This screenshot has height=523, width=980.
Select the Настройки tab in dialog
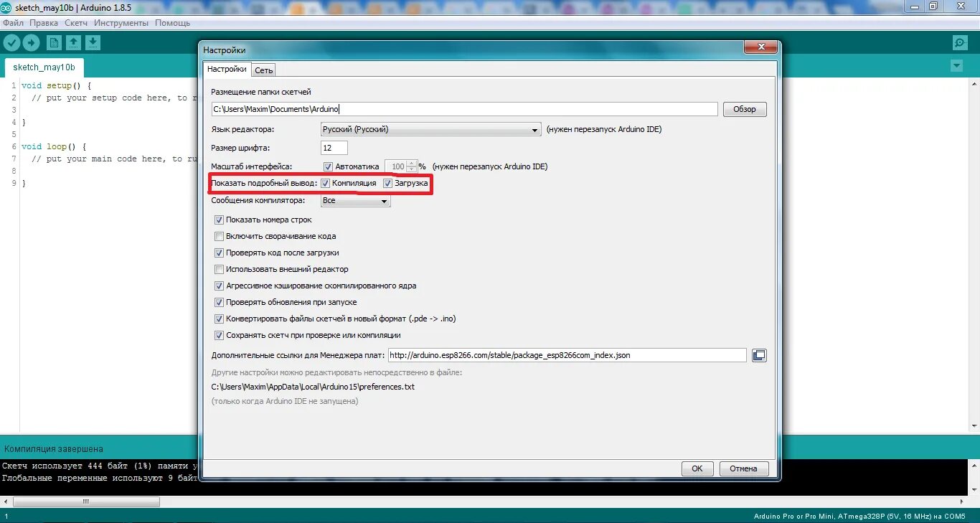click(227, 70)
